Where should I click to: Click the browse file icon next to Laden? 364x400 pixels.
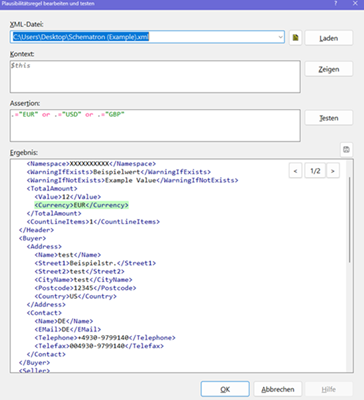(295, 38)
